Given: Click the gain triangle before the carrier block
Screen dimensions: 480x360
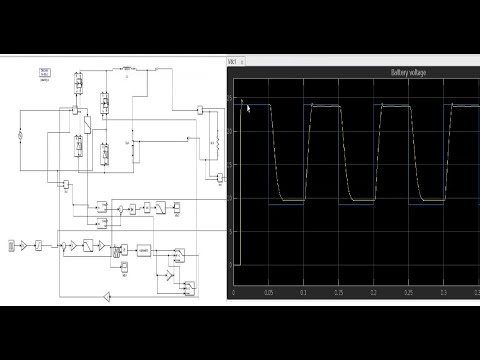Looking at the screenshot, I should point(102,246).
